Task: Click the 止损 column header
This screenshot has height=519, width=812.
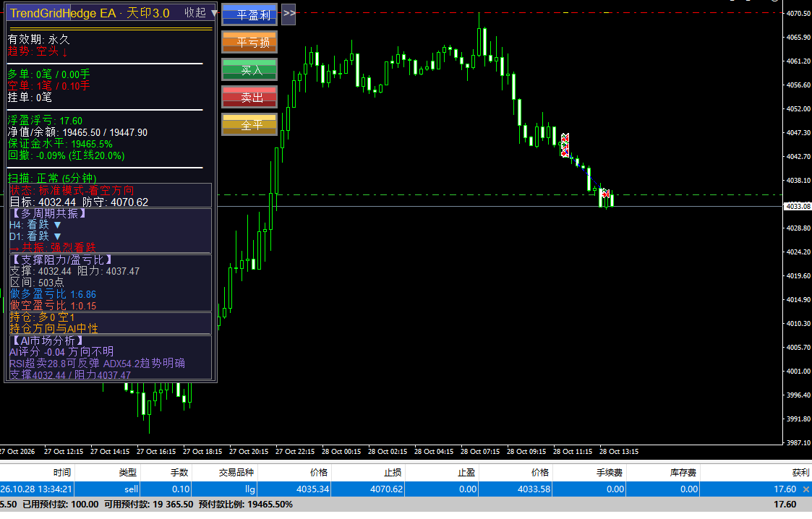Action: (x=393, y=473)
